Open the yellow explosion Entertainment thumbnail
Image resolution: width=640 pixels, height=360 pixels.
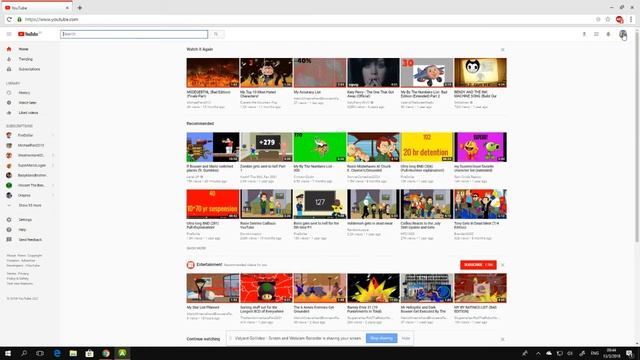point(373,288)
